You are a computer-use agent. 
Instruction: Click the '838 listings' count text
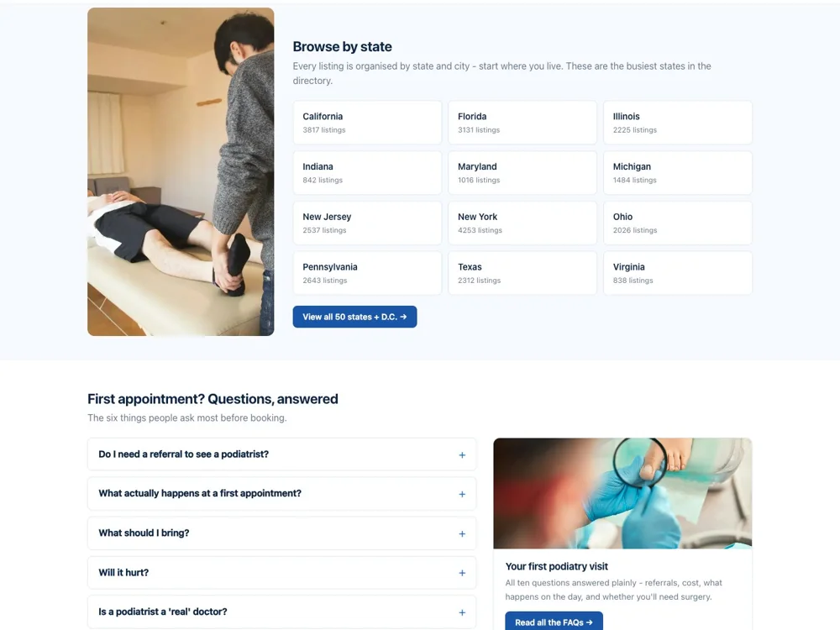click(x=633, y=281)
